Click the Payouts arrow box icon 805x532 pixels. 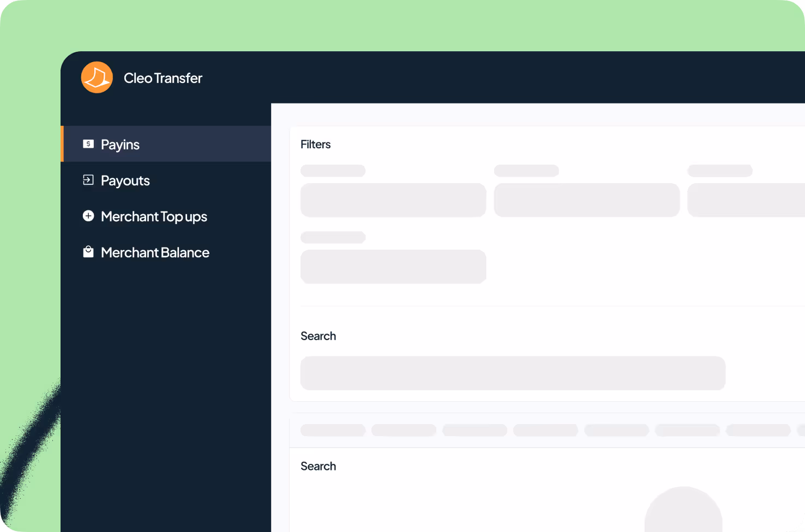(88, 180)
